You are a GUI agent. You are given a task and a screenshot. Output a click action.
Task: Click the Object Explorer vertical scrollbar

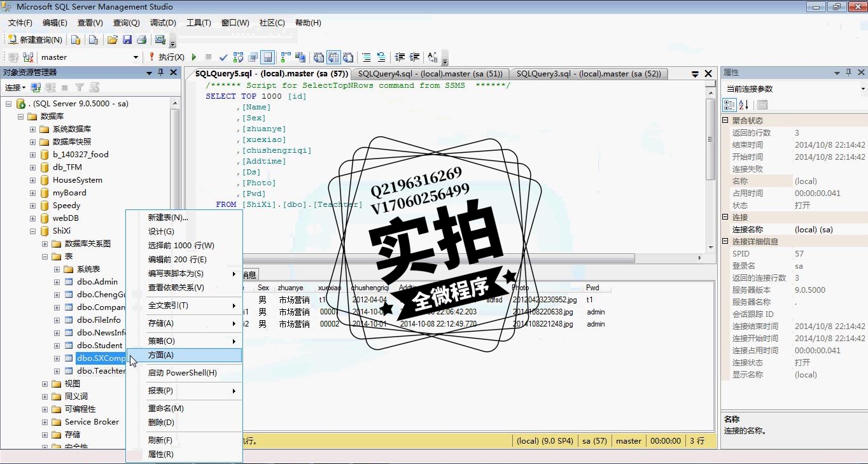pyautogui.click(x=175, y=274)
